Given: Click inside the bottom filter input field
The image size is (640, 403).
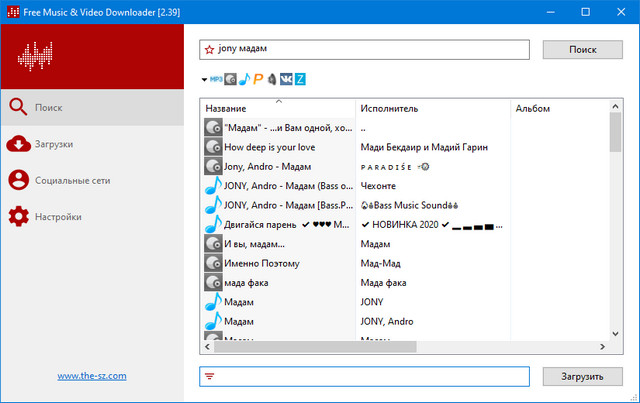Looking at the screenshot, I should pos(370,376).
